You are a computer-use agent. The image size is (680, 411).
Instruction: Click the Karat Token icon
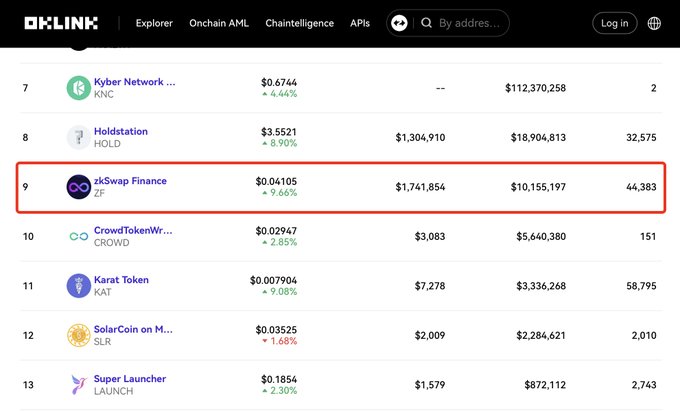coord(78,286)
